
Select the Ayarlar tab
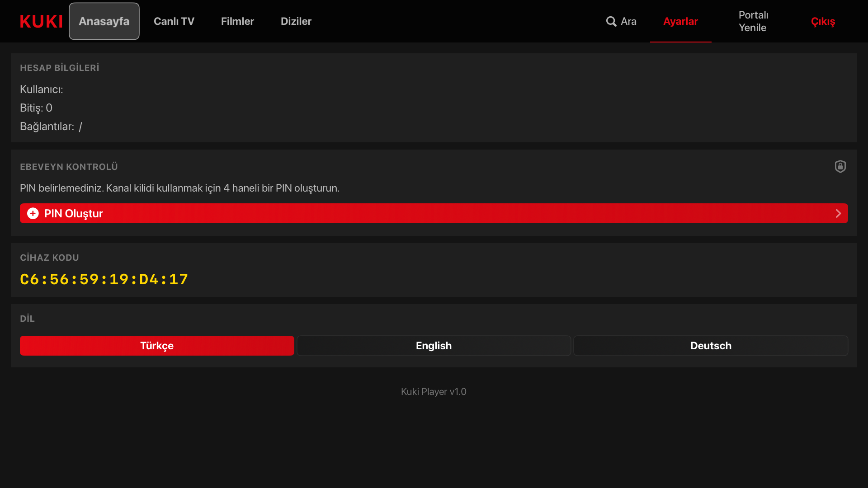click(x=680, y=21)
